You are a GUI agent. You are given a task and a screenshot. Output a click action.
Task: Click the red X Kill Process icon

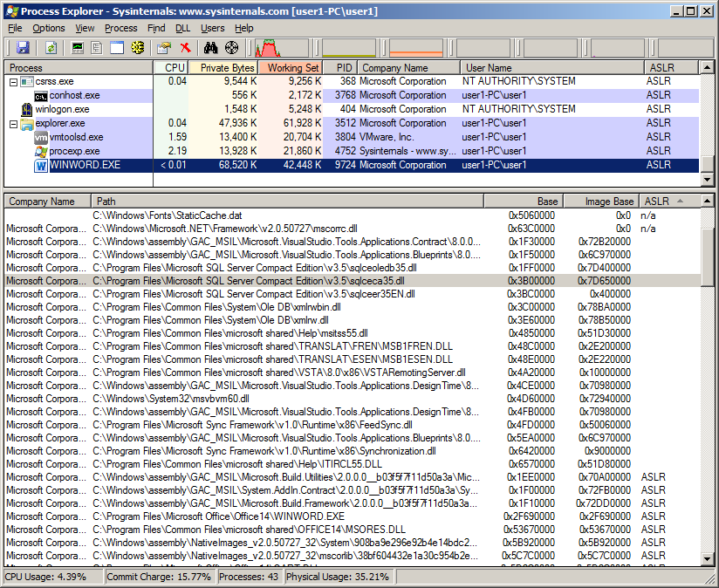click(185, 48)
